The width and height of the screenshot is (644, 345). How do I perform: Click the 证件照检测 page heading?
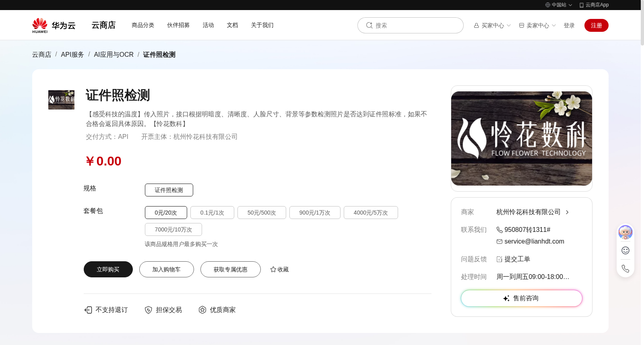coord(118,95)
